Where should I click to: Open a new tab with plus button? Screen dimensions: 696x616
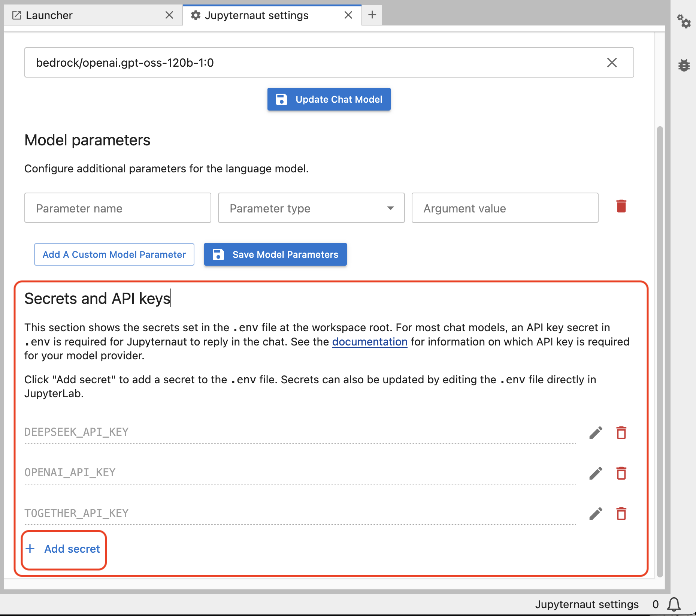[x=372, y=15]
